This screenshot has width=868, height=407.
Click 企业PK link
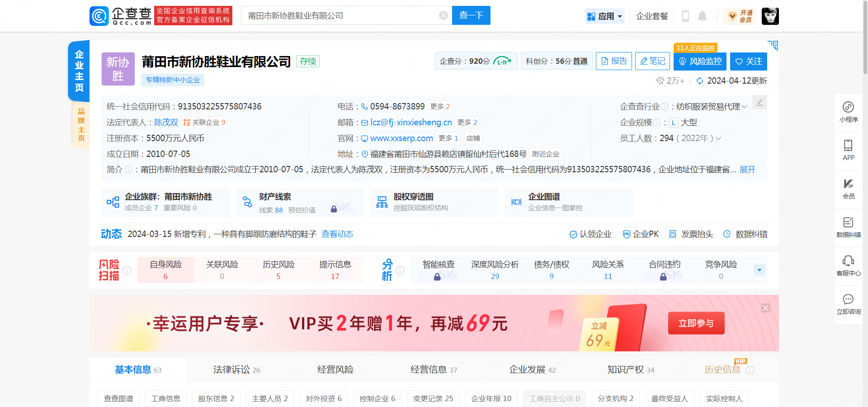click(641, 234)
